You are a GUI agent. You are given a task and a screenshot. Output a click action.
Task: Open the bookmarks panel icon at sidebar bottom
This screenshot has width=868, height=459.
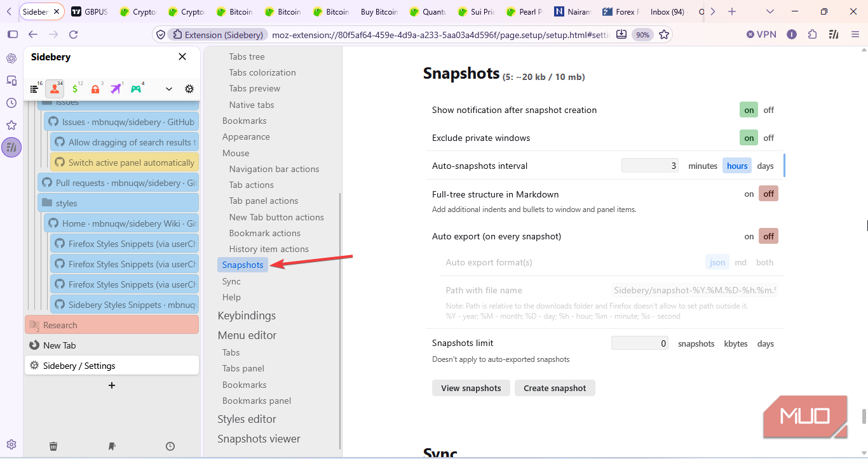[x=112, y=446]
